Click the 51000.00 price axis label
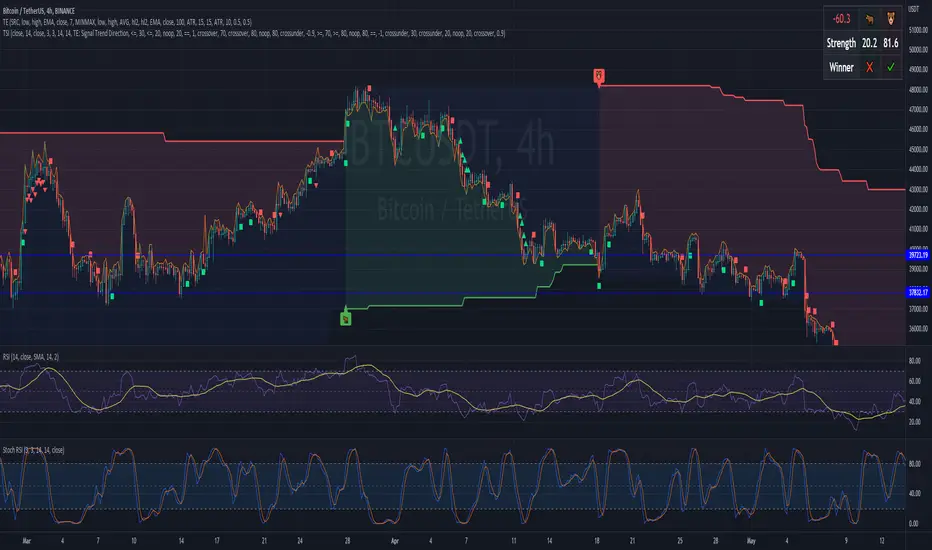 coord(918,30)
